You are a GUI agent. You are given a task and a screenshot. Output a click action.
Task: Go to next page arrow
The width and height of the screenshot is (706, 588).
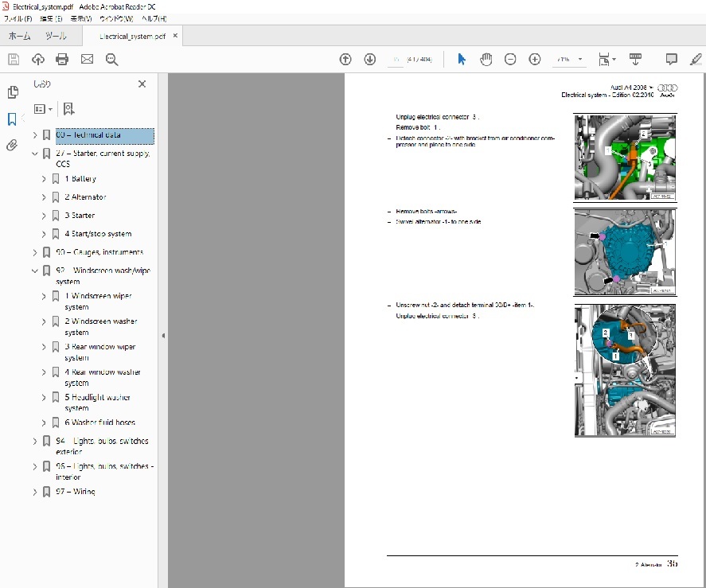point(369,59)
